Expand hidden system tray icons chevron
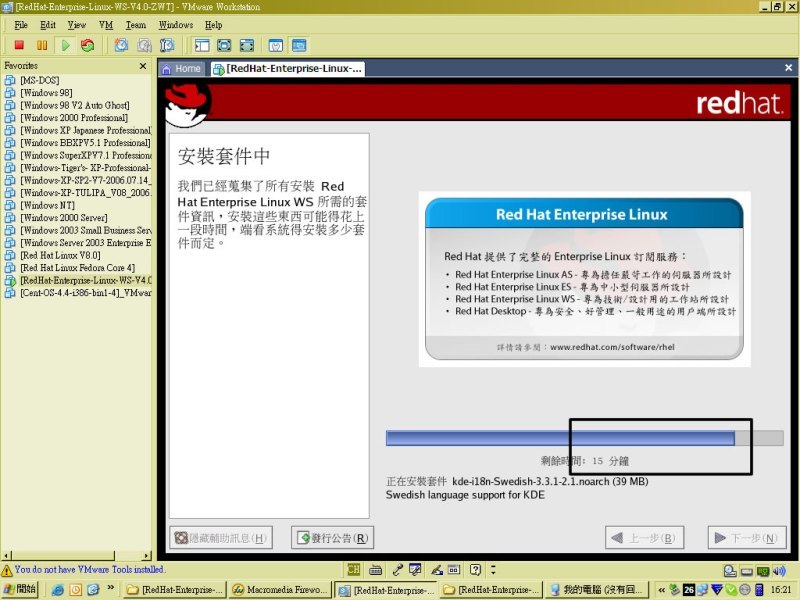This screenshot has height=600, width=800. (661, 590)
